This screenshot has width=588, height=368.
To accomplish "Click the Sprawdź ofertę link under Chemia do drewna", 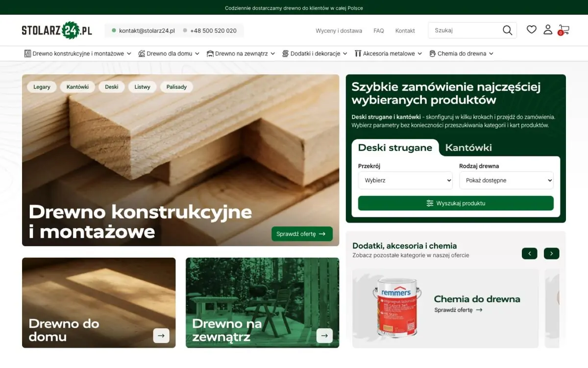I will (459, 310).
